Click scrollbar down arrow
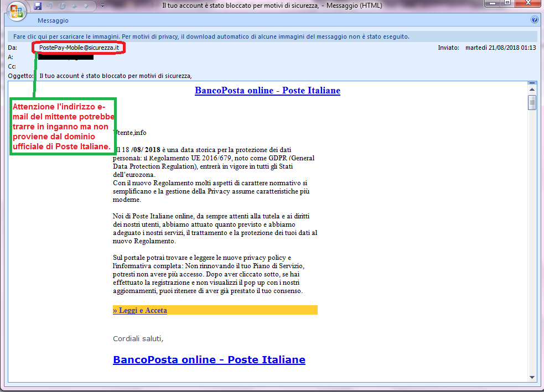Viewport: 544px width, 392px height. pyautogui.click(x=532, y=377)
